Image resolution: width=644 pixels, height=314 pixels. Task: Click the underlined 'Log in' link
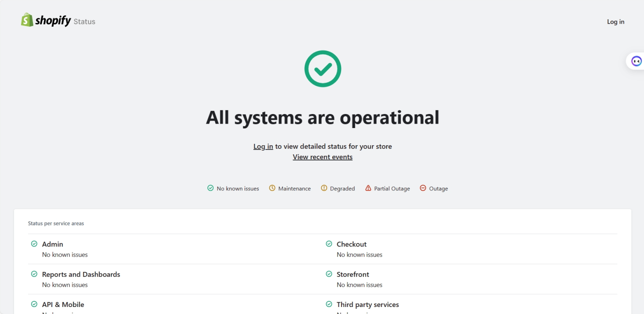click(263, 146)
